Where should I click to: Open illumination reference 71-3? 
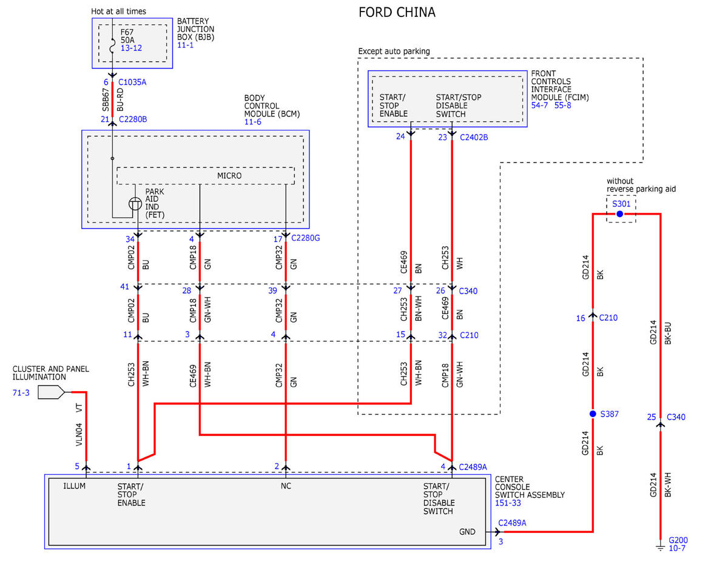pyautogui.click(x=21, y=393)
